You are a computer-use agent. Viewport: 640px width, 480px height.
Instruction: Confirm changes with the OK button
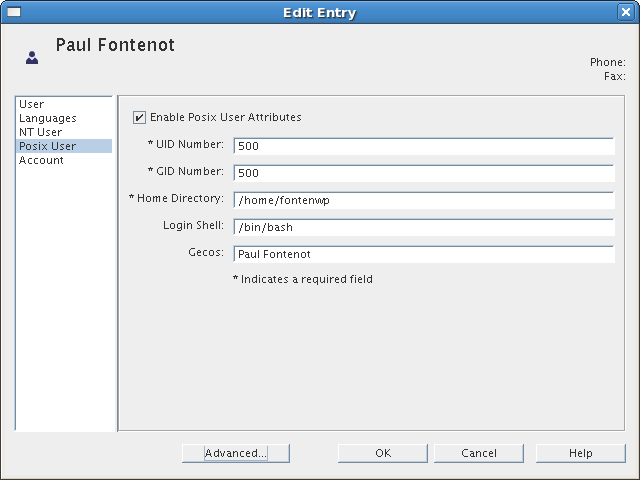[x=383, y=453]
